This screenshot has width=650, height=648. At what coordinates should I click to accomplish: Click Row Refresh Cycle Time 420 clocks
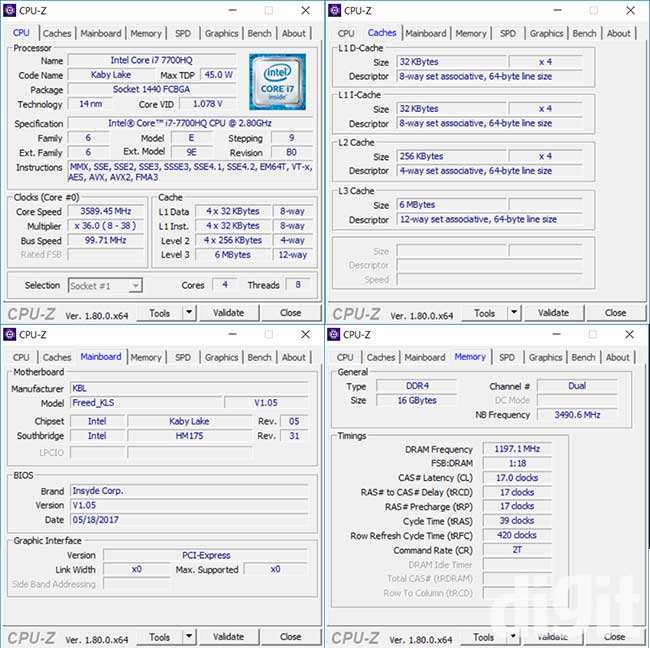(x=517, y=535)
